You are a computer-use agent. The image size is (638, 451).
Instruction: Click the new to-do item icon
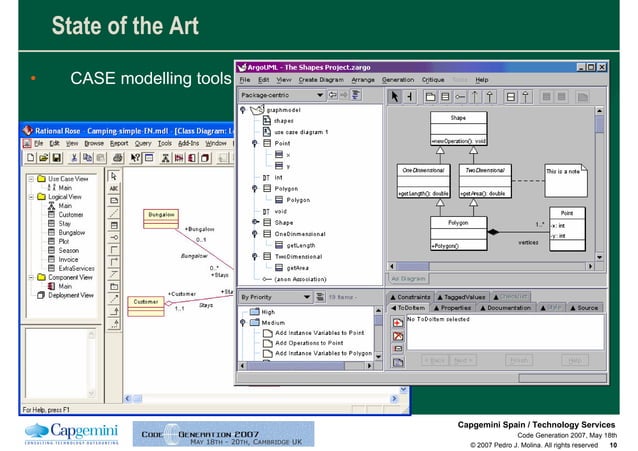pyautogui.click(x=398, y=323)
